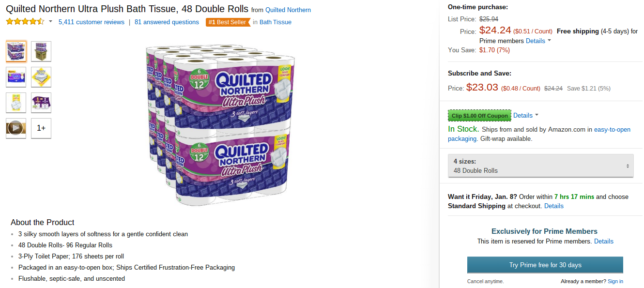Screen dimensions: 644x288
Task: View the '1 = 2' double roll thumbnail
Action: click(x=41, y=103)
